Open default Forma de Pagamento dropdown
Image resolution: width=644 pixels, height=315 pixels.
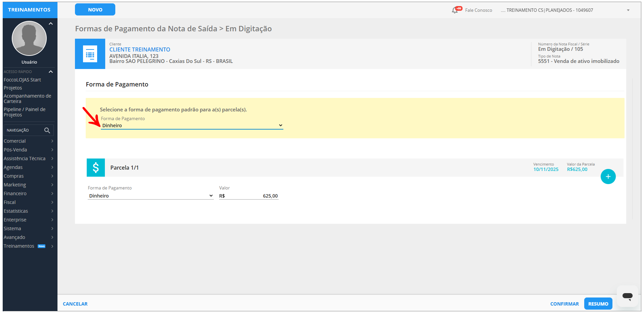[192, 126]
